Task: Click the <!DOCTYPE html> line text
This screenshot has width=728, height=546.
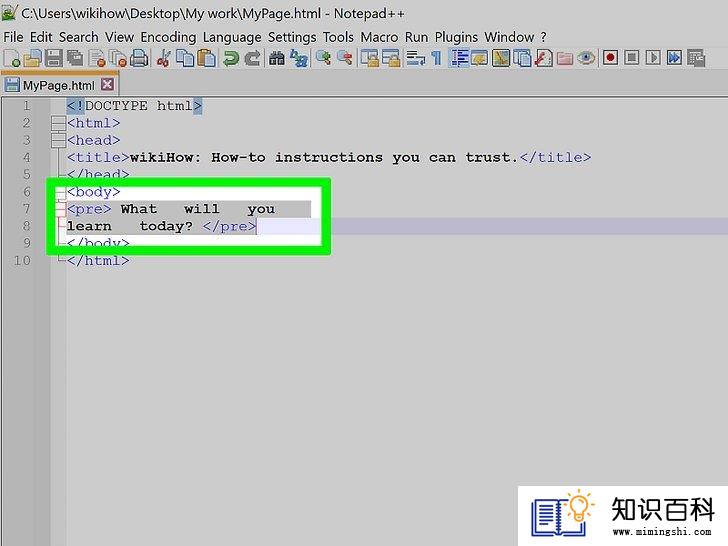Action: coord(134,106)
